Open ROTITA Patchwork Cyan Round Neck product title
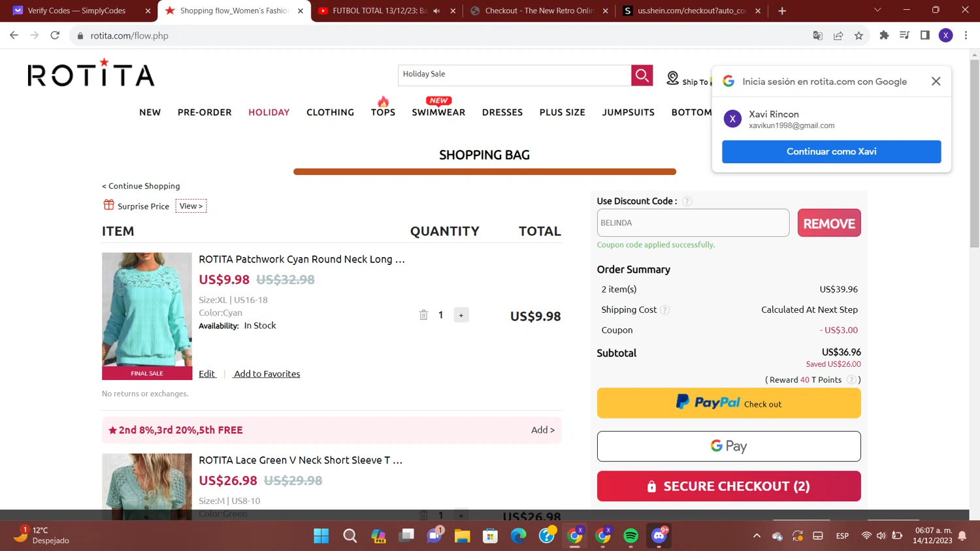The height and width of the screenshot is (551, 980). (x=302, y=259)
